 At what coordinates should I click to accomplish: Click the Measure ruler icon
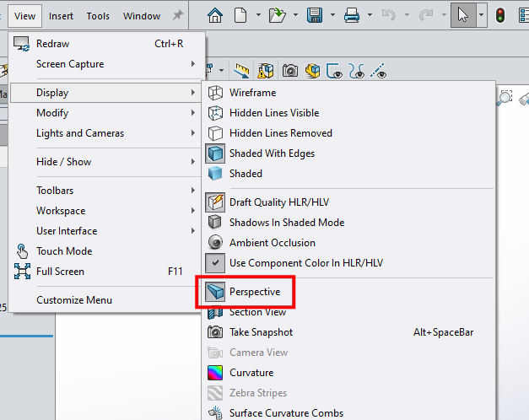point(242,72)
